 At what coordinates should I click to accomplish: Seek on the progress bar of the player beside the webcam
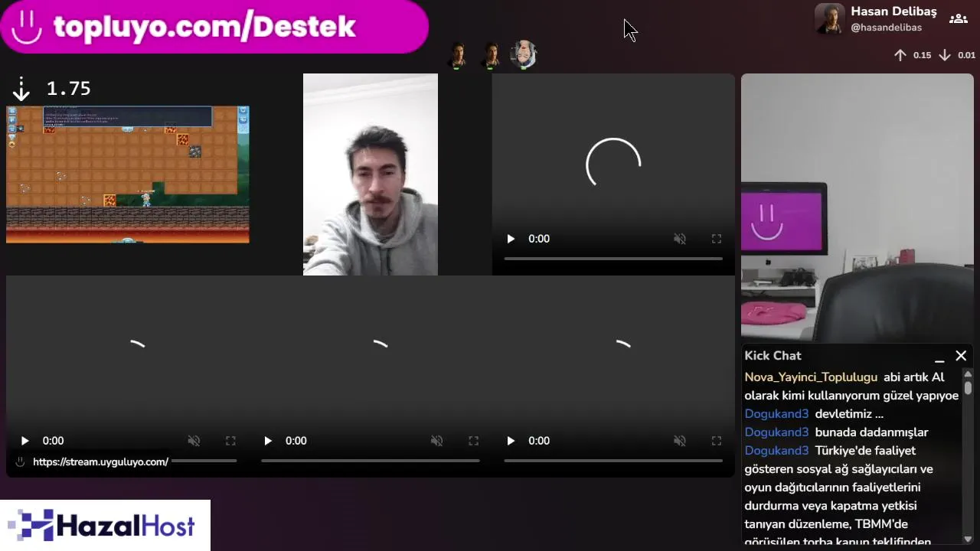click(613, 259)
